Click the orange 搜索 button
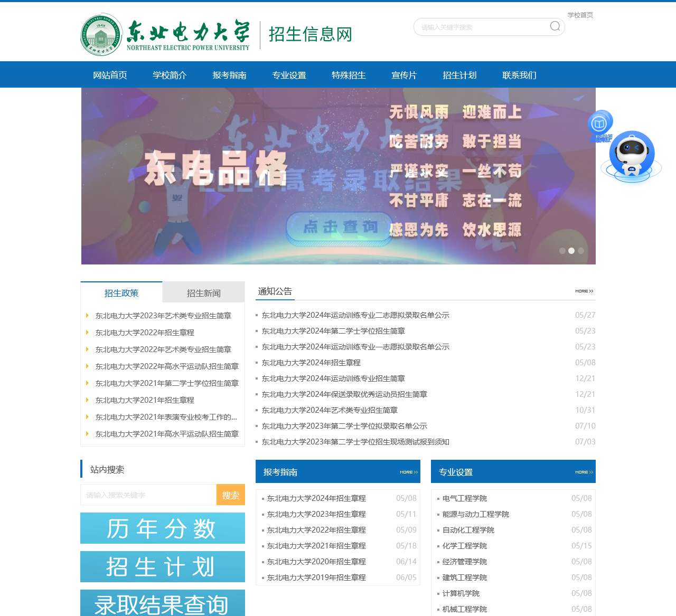The width and height of the screenshot is (676, 616). [x=231, y=495]
